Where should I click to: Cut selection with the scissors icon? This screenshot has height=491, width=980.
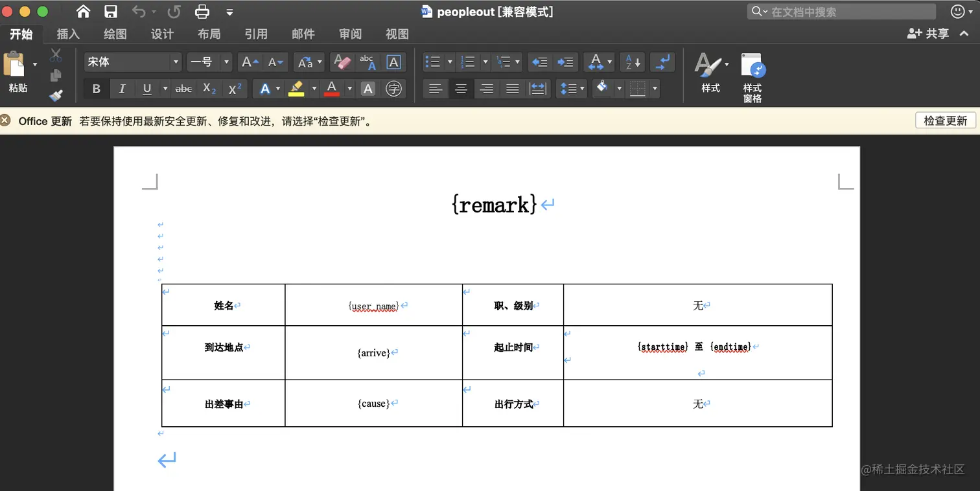coord(56,56)
